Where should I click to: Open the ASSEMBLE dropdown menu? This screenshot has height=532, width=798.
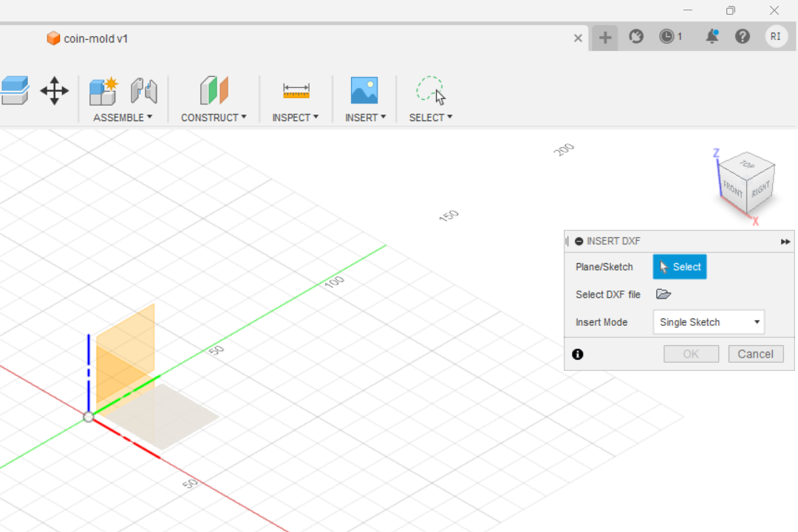pos(123,117)
